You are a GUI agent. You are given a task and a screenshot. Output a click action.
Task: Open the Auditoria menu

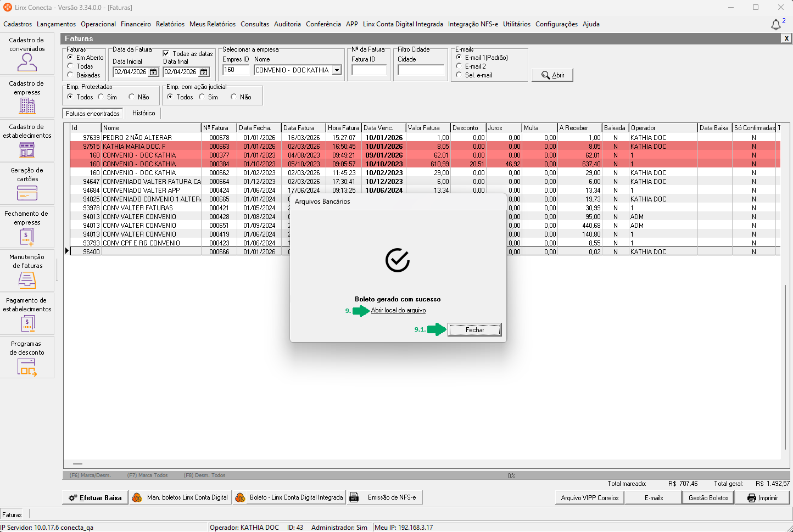[x=287, y=24]
